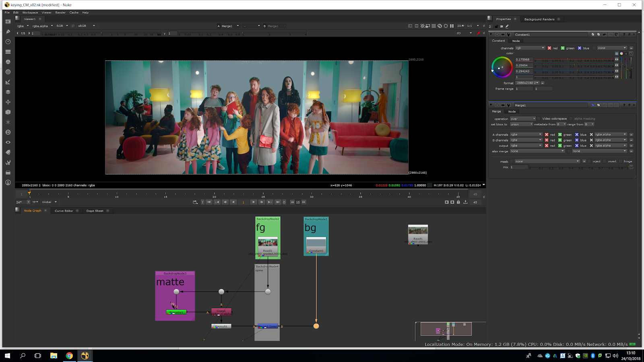Open the Merge operation dropdown set to over
The width and height of the screenshot is (644, 362).
[x=523, y=119]
